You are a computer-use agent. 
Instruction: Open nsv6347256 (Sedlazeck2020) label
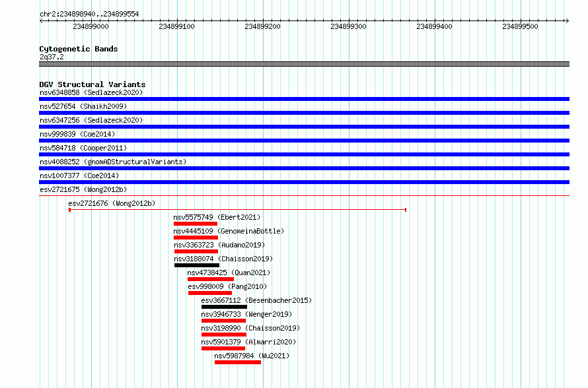(x=91, y=120)
